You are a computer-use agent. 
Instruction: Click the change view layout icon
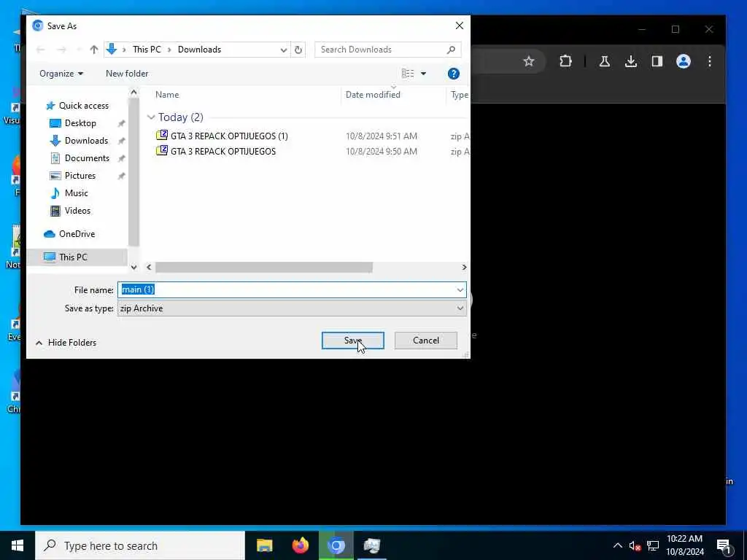(407, 74)
